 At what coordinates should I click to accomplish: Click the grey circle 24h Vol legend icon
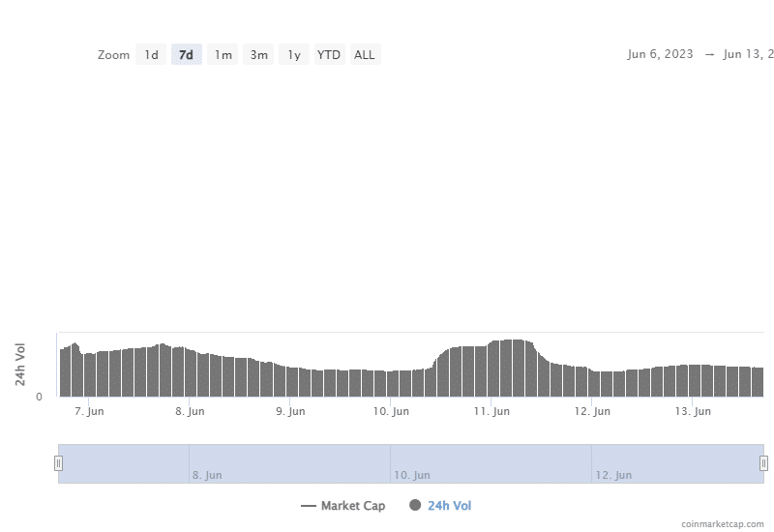[415, 506]
